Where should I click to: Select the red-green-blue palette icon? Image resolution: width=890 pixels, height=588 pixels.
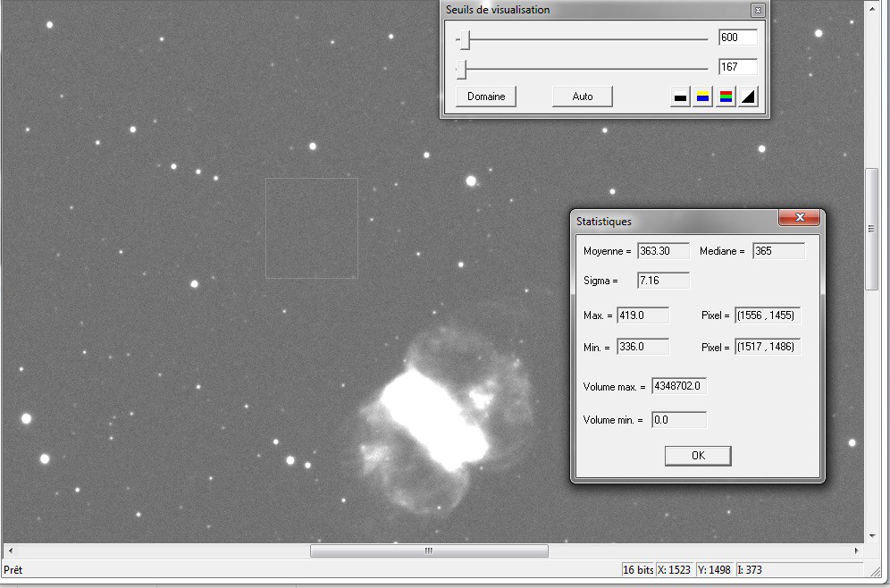tap(726, 97)
